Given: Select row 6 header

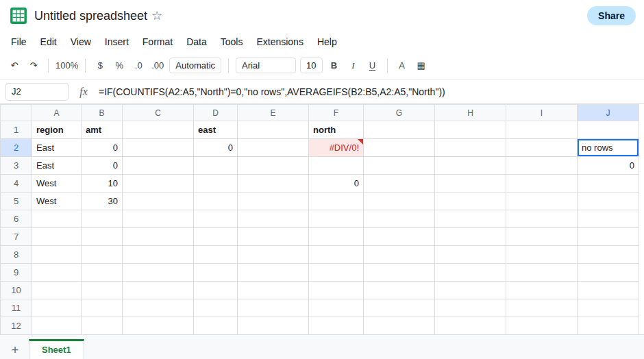Looking at the screenshot, I should (x=16, y=219).
